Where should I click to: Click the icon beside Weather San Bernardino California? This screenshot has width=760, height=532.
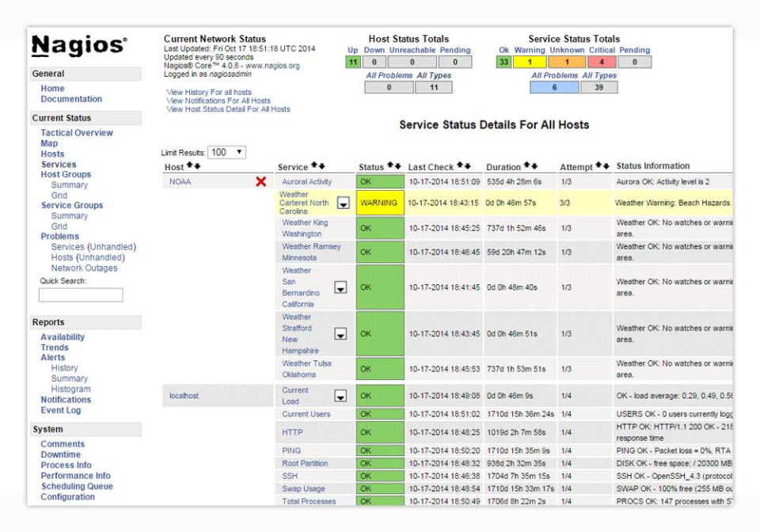pos(340,287)
